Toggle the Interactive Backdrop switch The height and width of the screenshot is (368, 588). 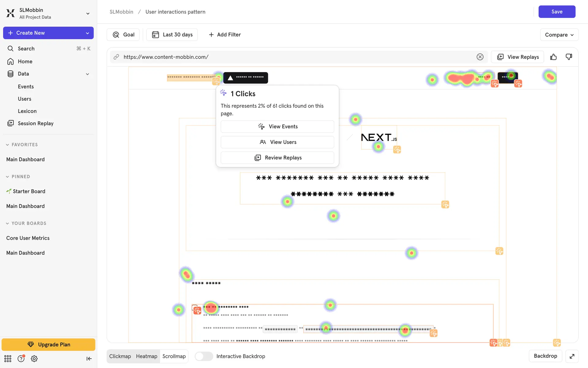coord(204,356)
